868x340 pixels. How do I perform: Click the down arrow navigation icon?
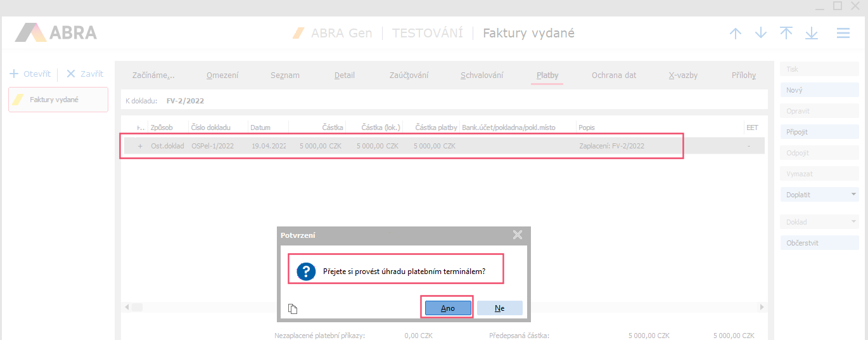tap(761, 34)
